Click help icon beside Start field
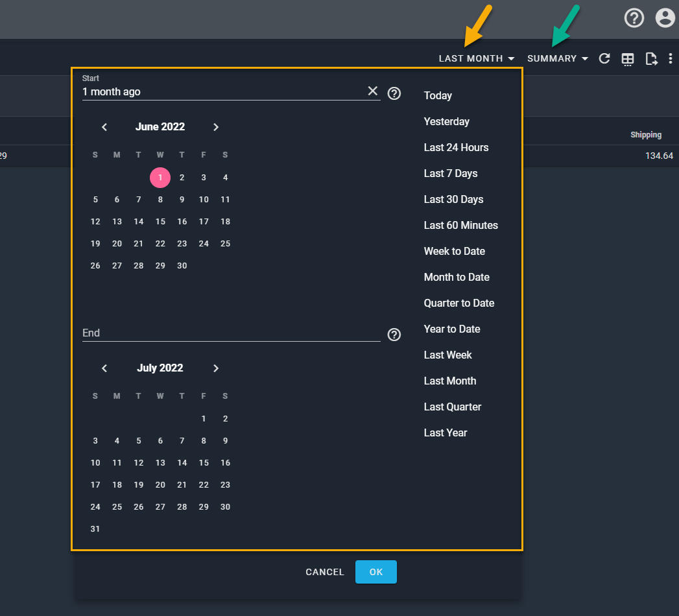 click(x=394, y=93)
